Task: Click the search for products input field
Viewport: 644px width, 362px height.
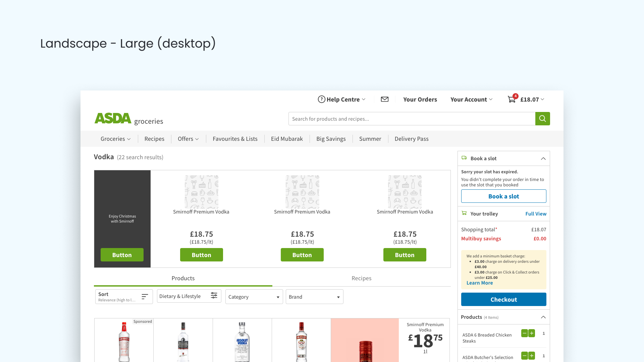Action: pos(412,119)
